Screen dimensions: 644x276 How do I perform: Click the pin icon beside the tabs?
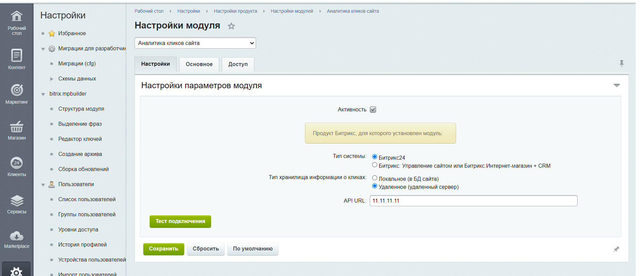point(622,63)
